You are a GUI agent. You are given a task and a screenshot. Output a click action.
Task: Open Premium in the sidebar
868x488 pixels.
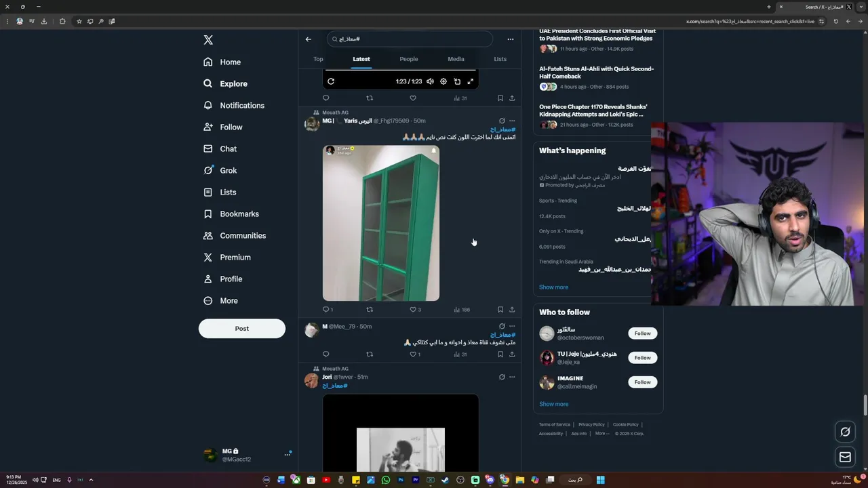coord(227,258)
